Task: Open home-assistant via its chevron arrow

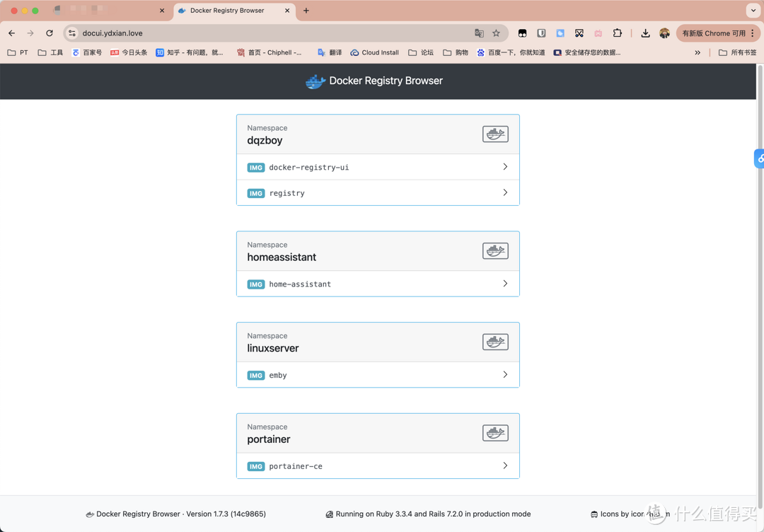Action: pyautogui.click(x=505, y=284)
